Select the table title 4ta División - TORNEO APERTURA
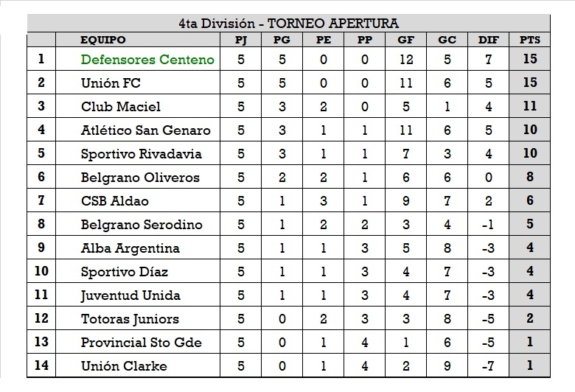 288,24
